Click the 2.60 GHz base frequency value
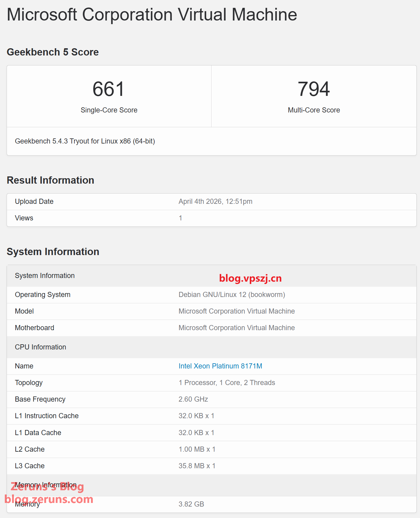The height and width of the screenshot is (518, 420). coord(193,399)
